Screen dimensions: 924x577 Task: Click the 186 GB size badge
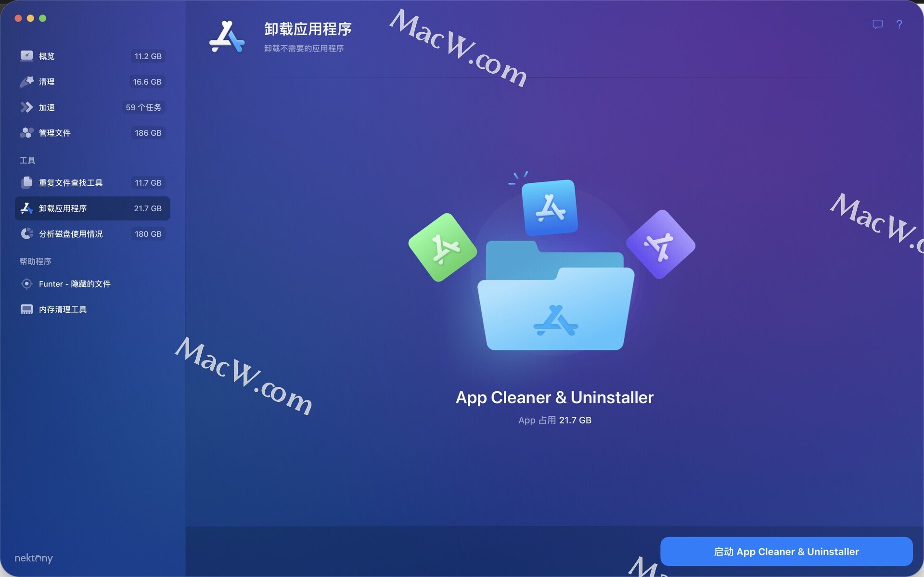[148, 133]
